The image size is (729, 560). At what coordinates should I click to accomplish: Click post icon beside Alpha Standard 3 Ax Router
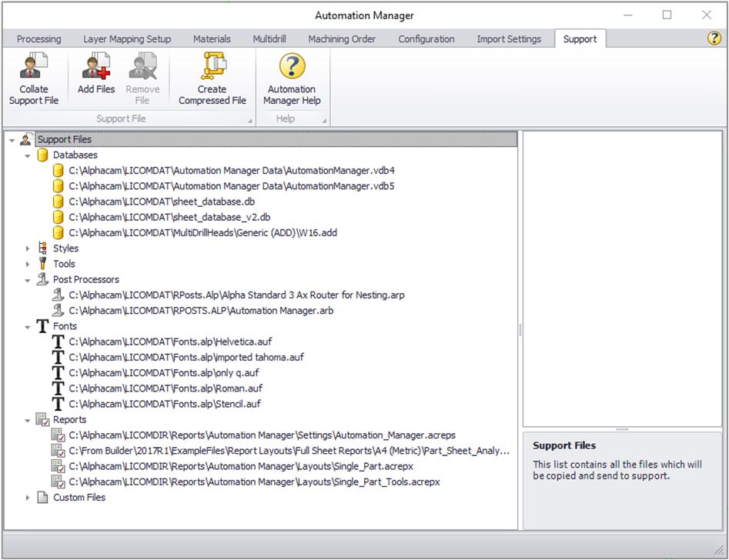pyautogui.click(x=58, y=295)
